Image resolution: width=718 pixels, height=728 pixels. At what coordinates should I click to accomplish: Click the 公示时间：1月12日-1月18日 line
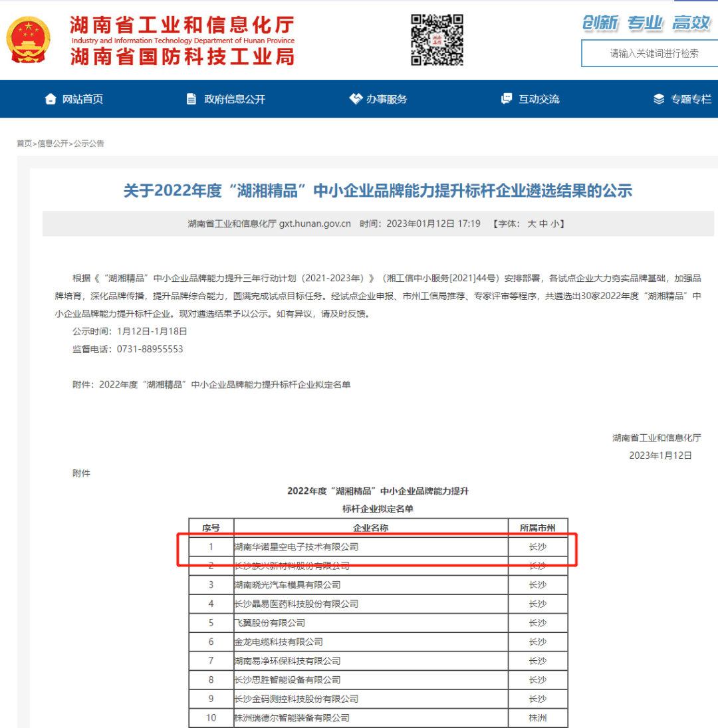click(x=130, y=332)
